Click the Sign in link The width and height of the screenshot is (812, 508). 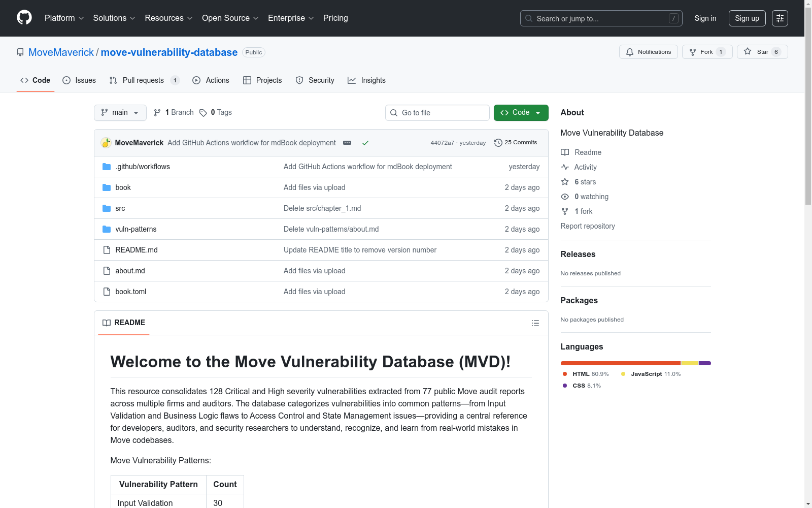705,18
